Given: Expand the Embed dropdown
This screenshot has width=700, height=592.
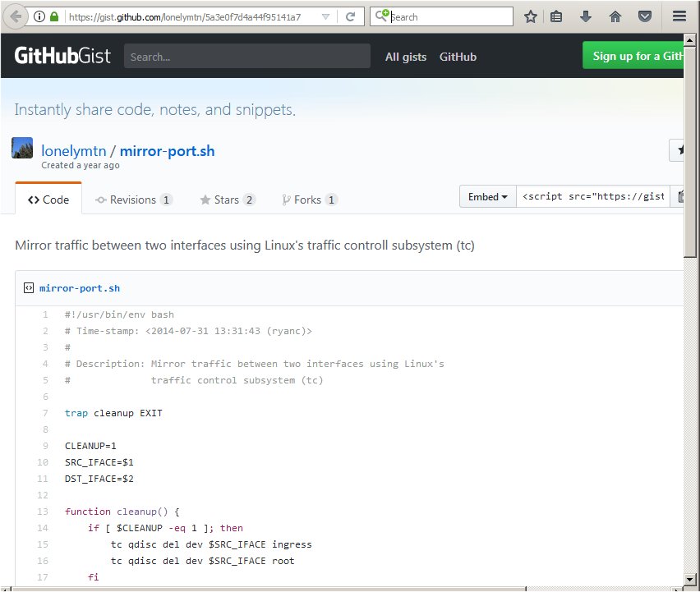Looking at the screenshot, I should pyautogui.click(x=487, y=197).
